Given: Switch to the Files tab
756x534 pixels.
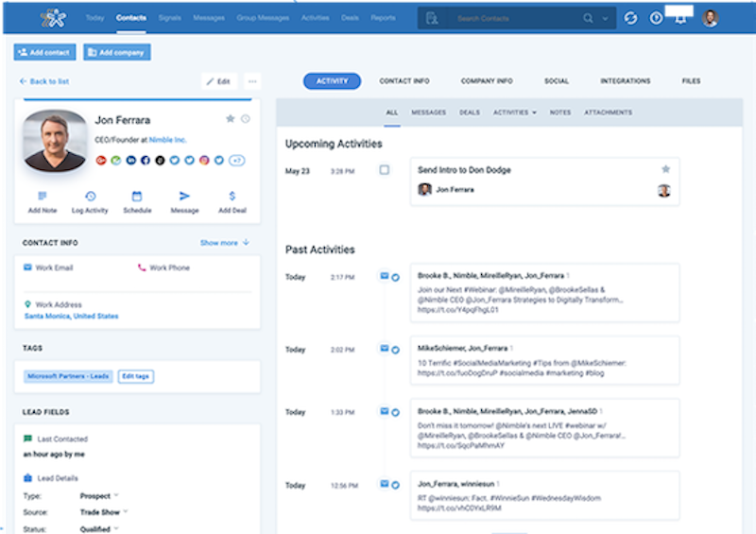Looking at the screenshot, I should [x=691, y=81].
